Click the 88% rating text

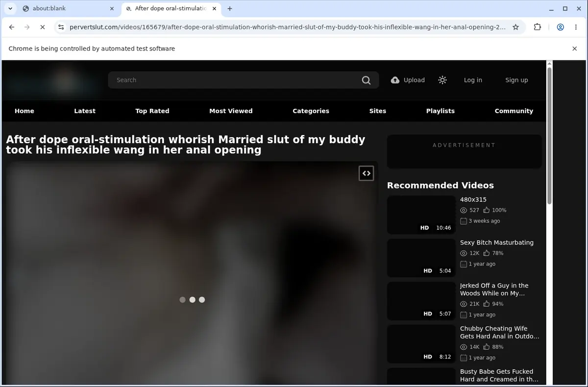click(x=497, y=347)
